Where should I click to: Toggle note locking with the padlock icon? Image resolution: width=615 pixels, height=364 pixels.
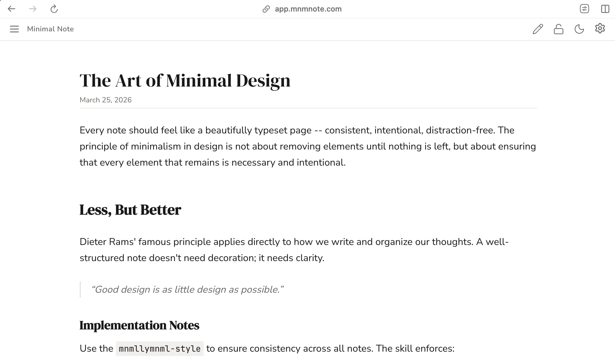pyautogui.click(x=558, y=29)
